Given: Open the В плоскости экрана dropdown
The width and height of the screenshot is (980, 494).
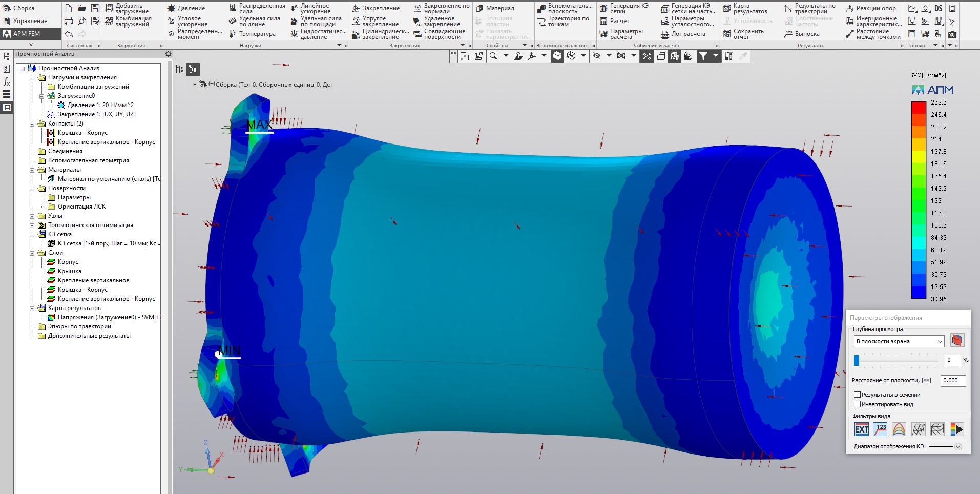Looking at the screenshot, I should point(899,341).
